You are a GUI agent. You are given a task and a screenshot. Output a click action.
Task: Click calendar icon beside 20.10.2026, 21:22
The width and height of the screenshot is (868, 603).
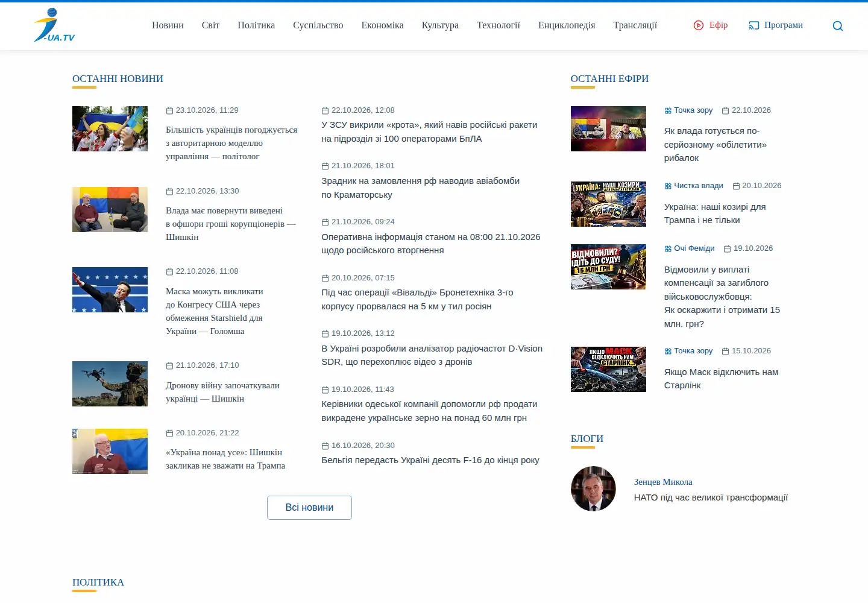pyautogui.click(x=169, y=433)
